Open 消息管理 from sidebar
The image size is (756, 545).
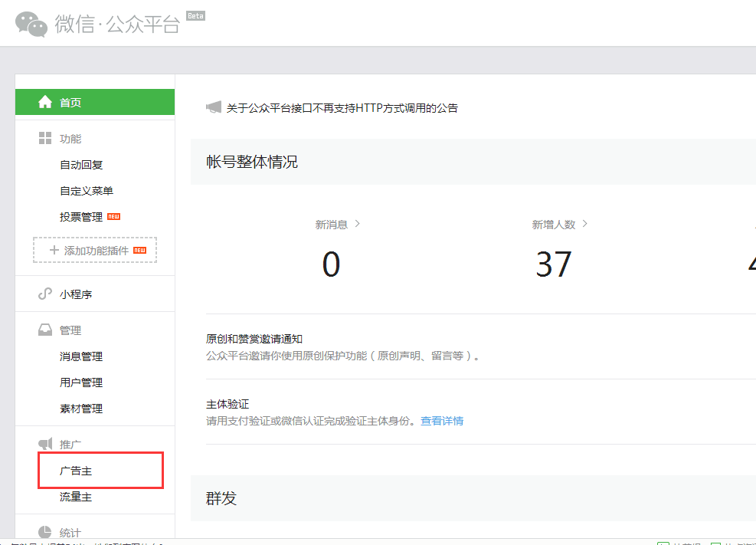tap(81, 356)
